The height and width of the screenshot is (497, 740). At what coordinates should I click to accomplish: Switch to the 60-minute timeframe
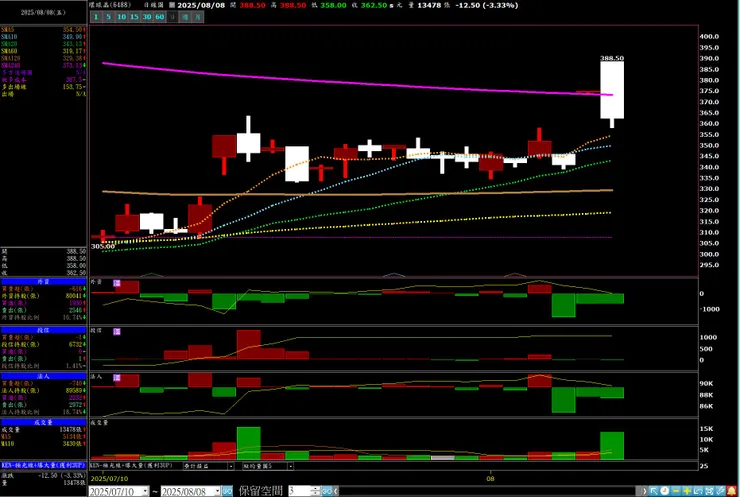160,17
